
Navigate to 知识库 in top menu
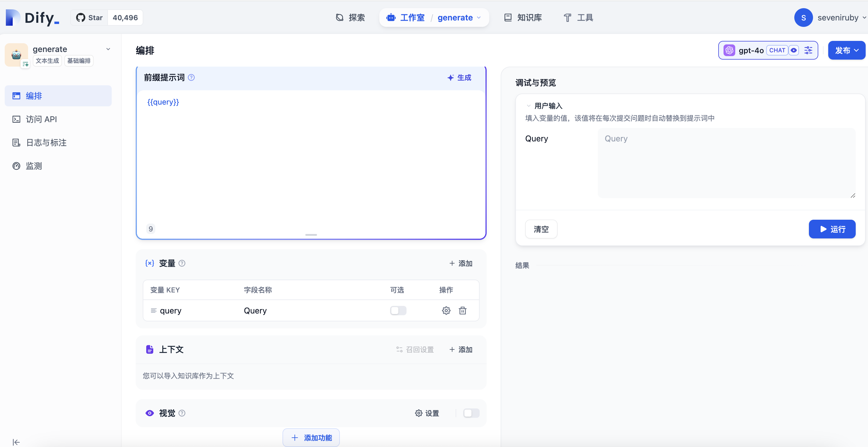[x=523, y=18]
